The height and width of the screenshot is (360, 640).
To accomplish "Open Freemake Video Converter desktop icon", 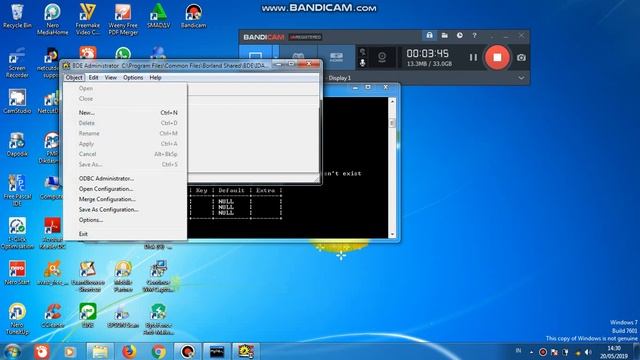I will [87, 19].
